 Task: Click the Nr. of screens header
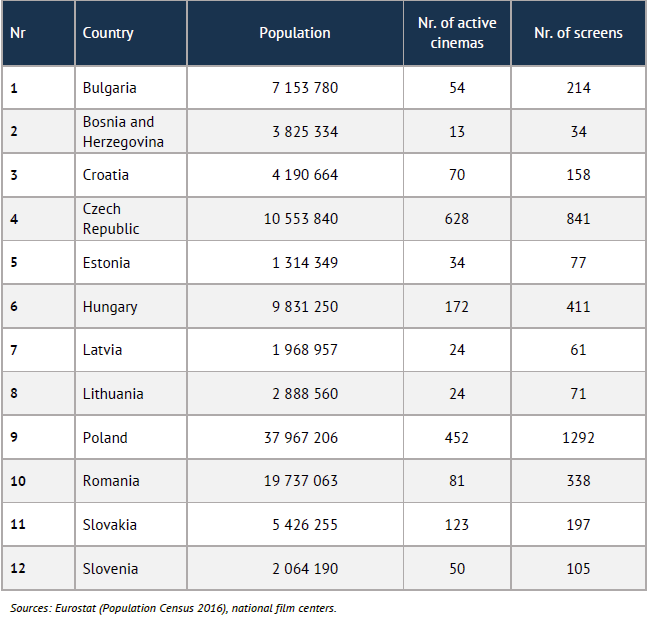click(578, 33)
